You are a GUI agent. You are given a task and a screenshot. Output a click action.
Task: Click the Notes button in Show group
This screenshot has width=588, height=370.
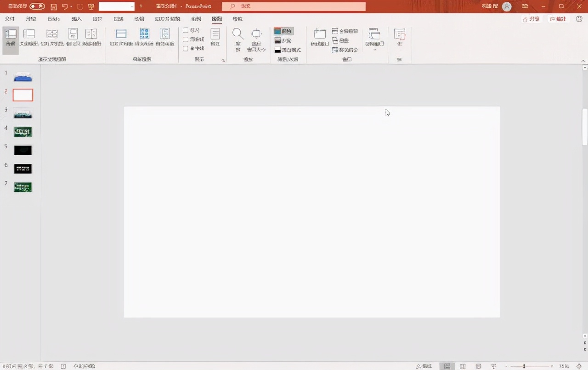(x=215, y=38)
